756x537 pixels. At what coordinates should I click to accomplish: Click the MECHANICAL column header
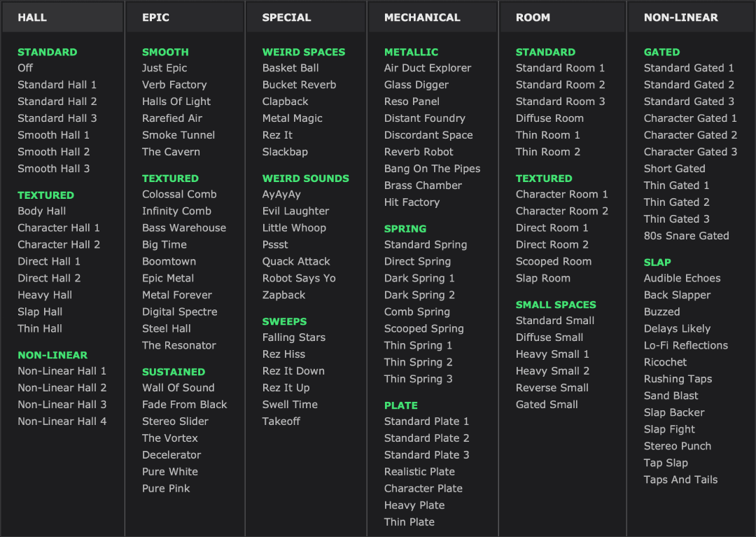(x=422, y=18)
